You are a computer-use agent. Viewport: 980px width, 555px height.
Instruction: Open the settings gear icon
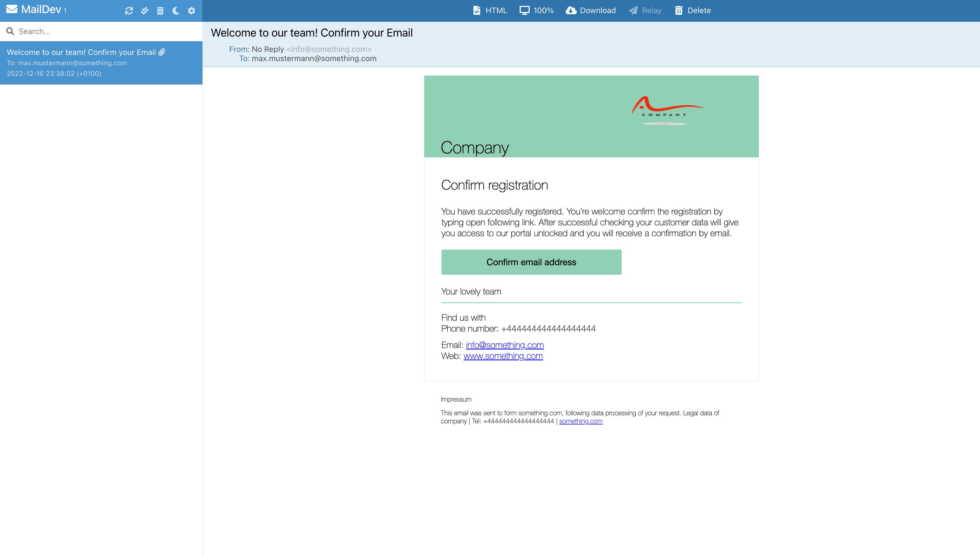[191, 11]
